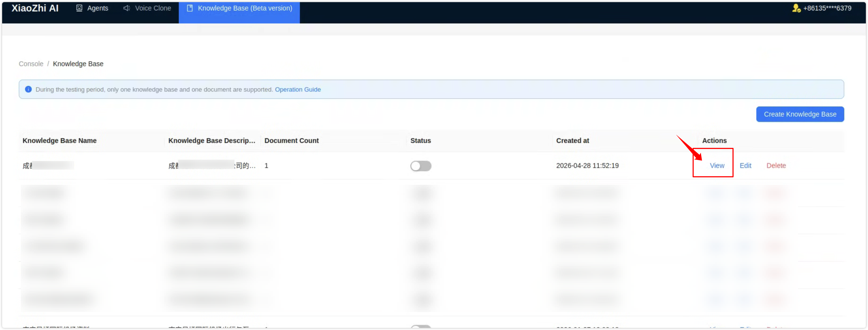Go to Console breadcrumb
The image size is (868, 330).
[31, 64]
